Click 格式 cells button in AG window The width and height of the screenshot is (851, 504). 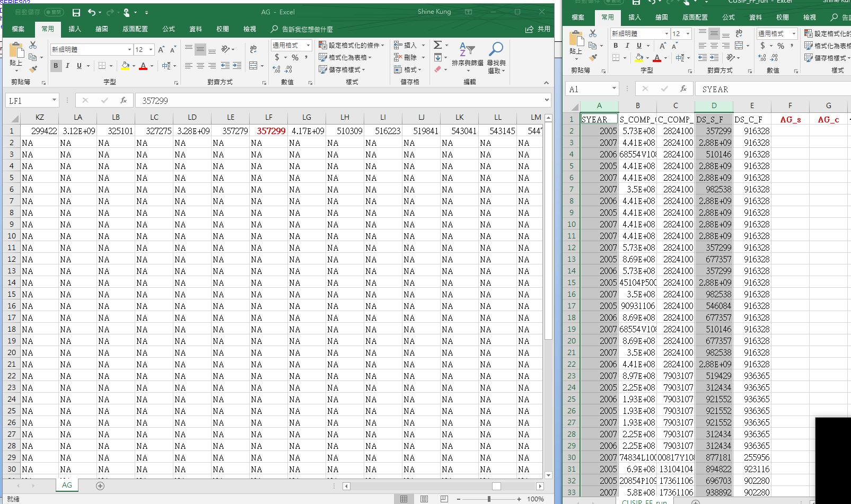407,69
